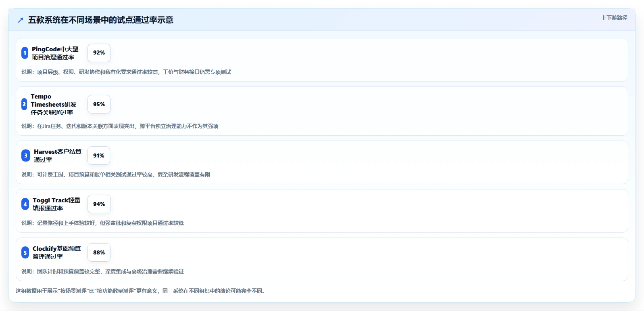Select the Harvest客户结算通过率 label
Viewport: 644px width, 311px height.
point(58,155)
